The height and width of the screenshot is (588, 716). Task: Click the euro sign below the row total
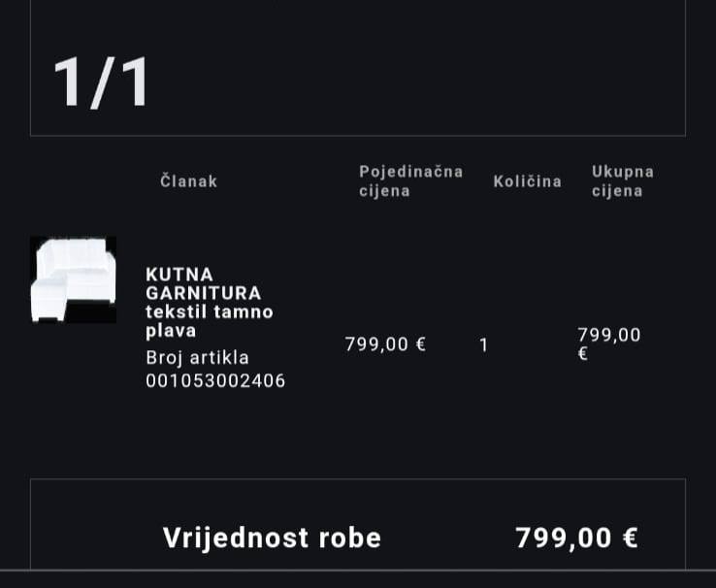coord(583,354)
